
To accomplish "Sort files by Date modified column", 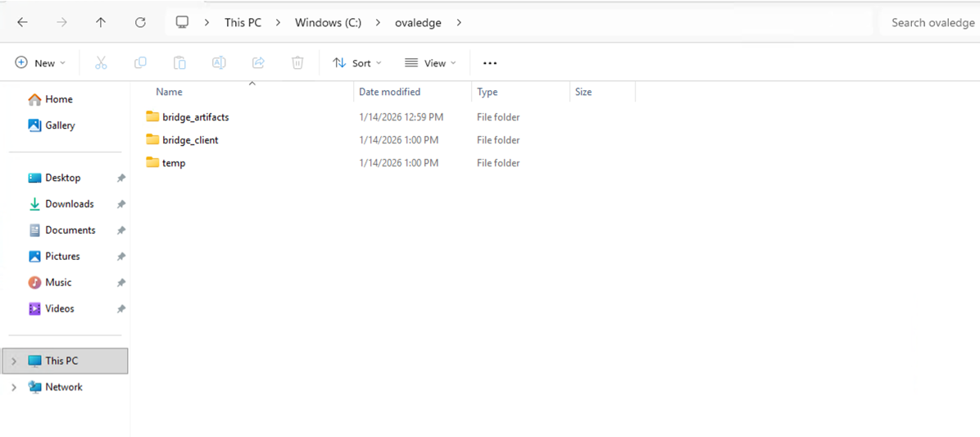I will tap(390, 92).
